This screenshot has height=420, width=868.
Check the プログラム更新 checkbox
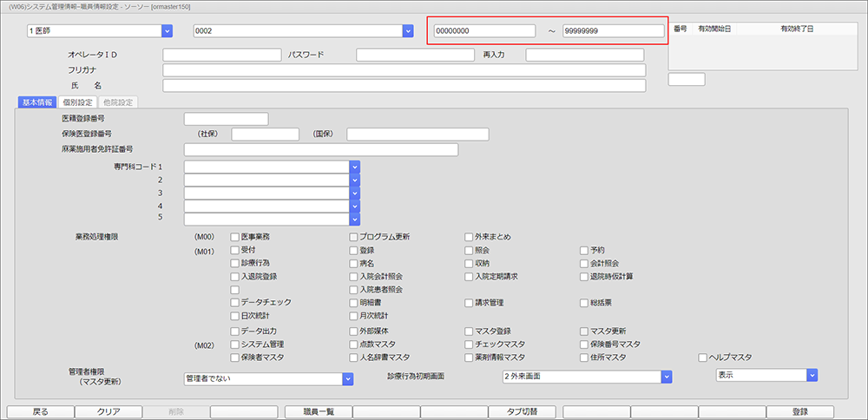(354, 237)
